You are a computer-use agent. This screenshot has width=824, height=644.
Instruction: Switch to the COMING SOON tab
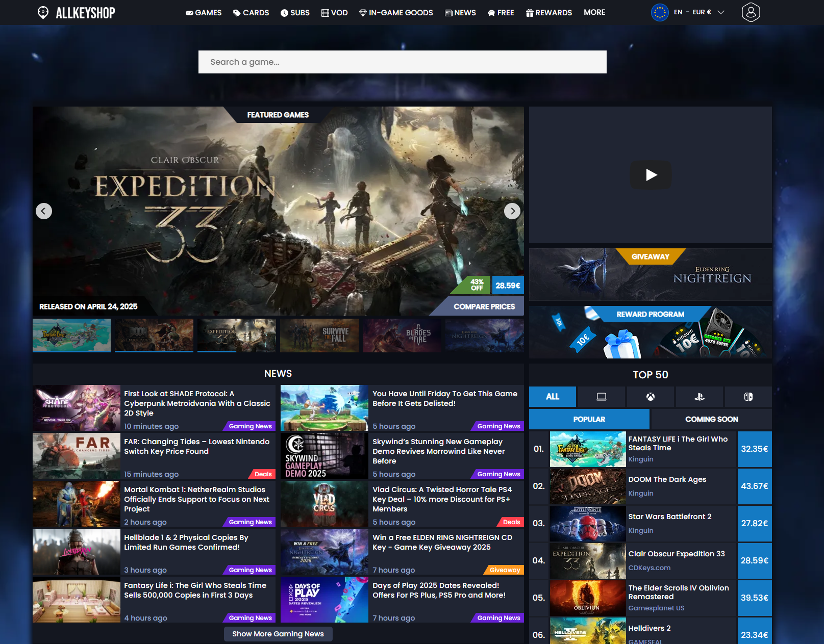(x=712, y=419)
